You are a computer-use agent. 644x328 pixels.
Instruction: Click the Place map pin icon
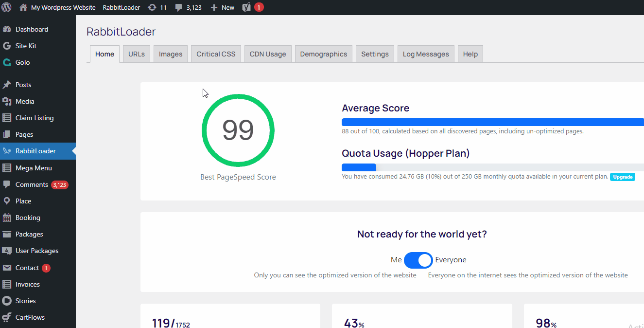[7, 201]
